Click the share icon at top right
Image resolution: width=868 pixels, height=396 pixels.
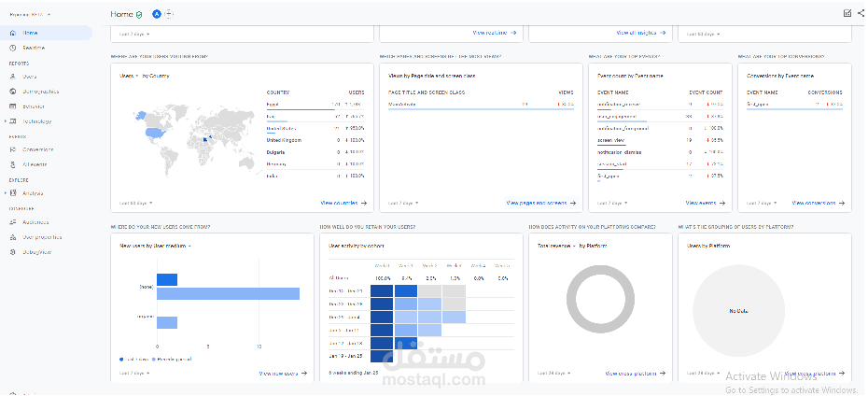click(x=861, y=13)
